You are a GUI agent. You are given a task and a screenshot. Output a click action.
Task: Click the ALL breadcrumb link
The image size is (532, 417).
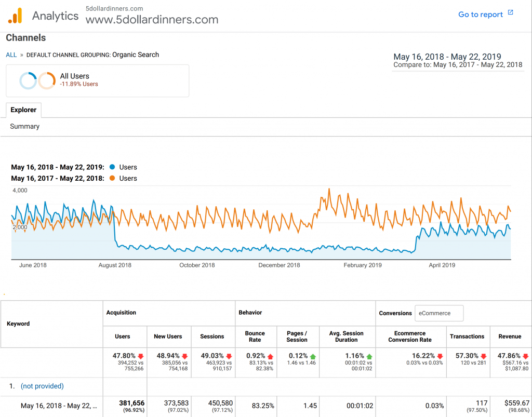point(11,55)
